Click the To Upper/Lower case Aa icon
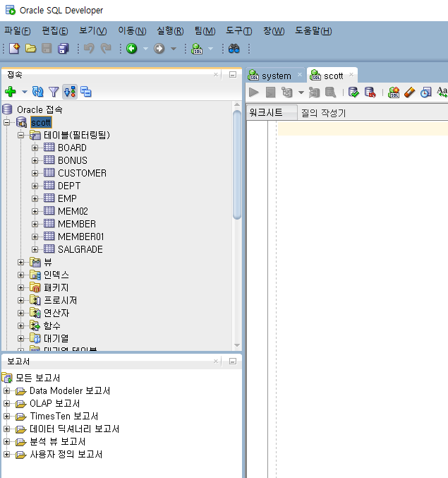448x478 pixels. [442, 92]
